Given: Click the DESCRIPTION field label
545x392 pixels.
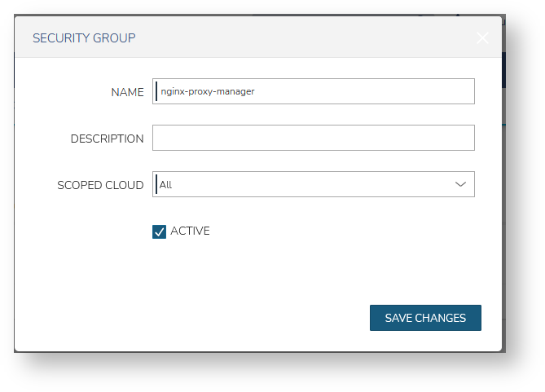Looking at the screenshot, I should coord(107,139).
